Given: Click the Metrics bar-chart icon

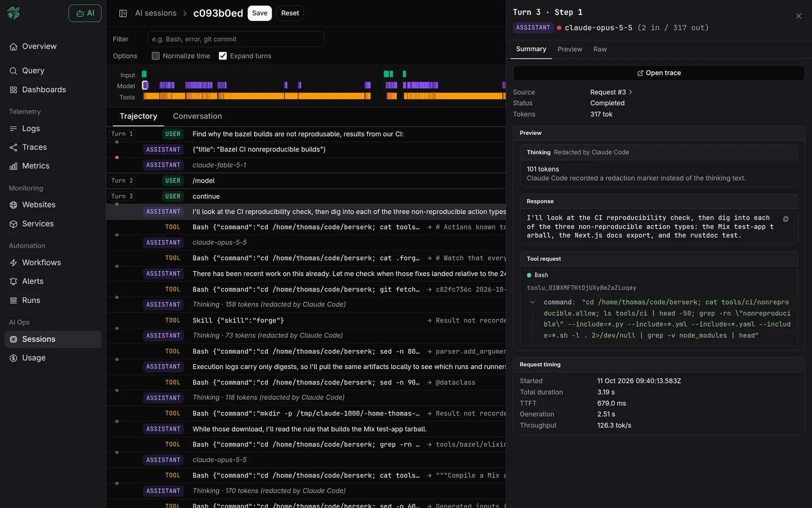Looking at the screenshot, I should click(14, 166).
